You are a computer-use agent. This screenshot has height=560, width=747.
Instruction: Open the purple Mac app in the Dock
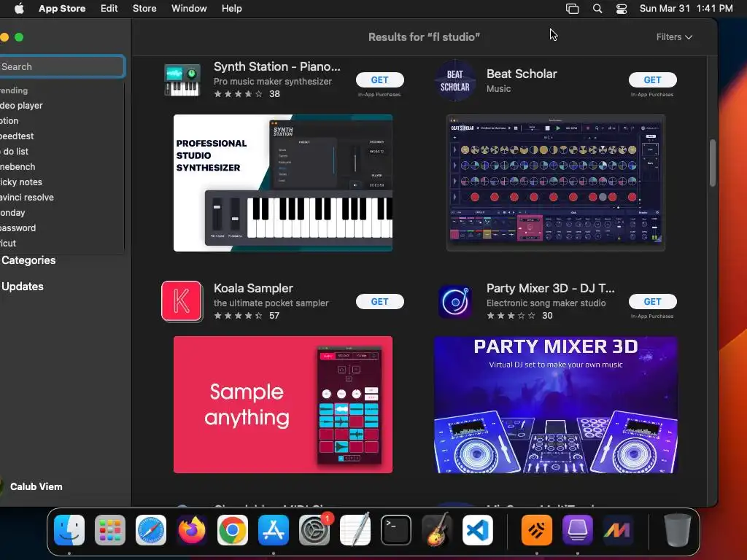coord(578,530)
